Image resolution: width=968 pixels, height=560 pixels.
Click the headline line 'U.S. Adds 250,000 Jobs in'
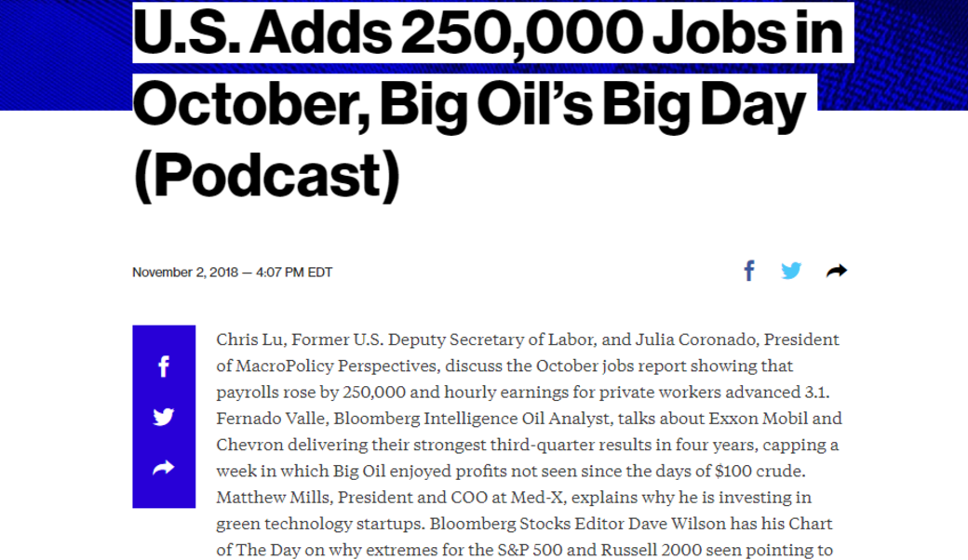click(x=488, y=33)
